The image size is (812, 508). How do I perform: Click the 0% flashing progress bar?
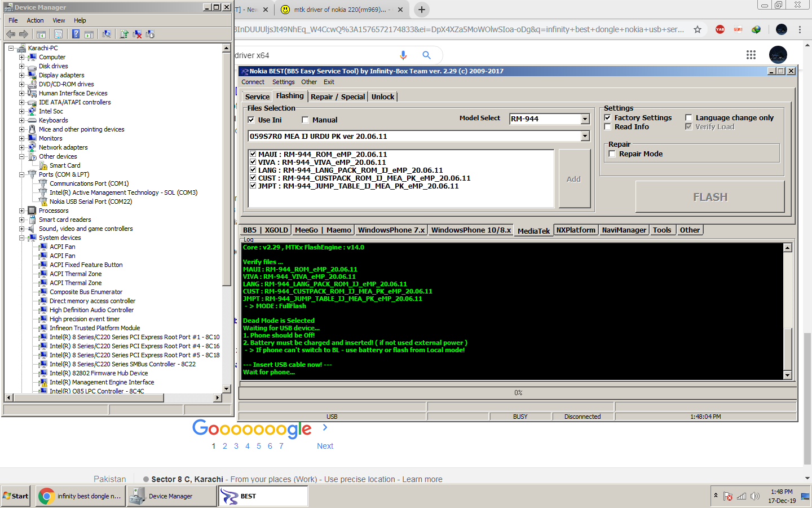click(518, 393)
